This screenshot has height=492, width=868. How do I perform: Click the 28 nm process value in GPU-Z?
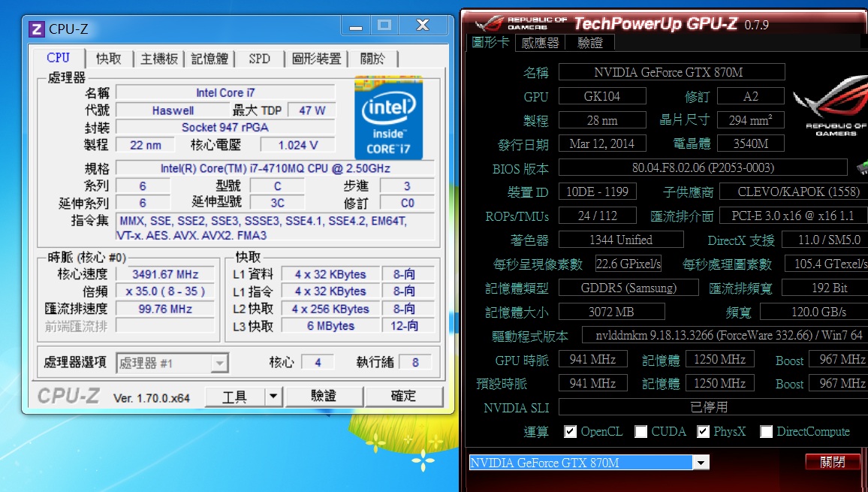point(602,119)
